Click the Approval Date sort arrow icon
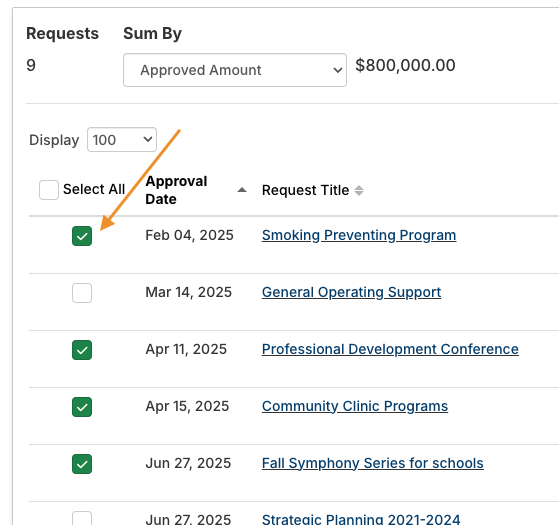559x525 pixels. pos(242,190)
